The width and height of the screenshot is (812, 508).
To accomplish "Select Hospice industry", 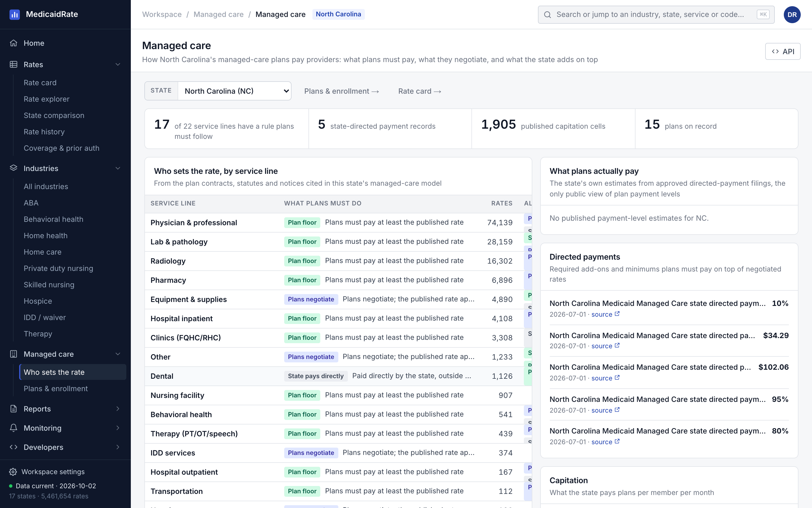I will pyautogui.click(x=37, y=301).
